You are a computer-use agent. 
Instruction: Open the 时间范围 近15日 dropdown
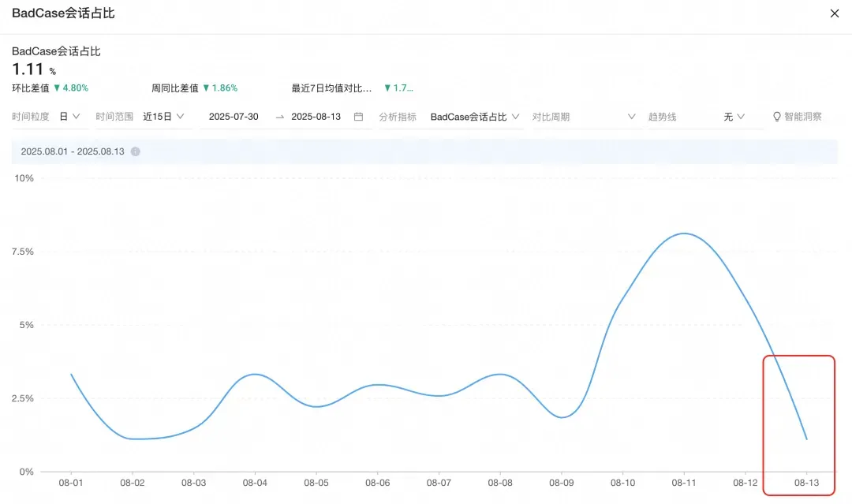[x=163, y=117]
